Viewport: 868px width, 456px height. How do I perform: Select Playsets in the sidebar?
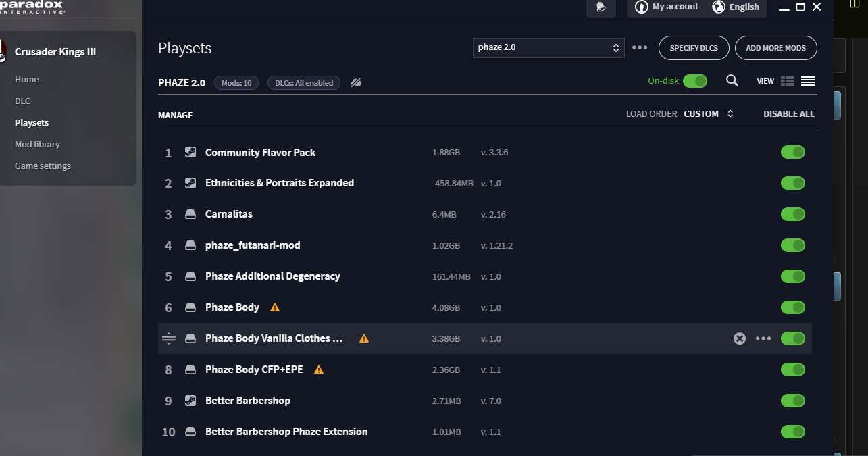(32, 122)
